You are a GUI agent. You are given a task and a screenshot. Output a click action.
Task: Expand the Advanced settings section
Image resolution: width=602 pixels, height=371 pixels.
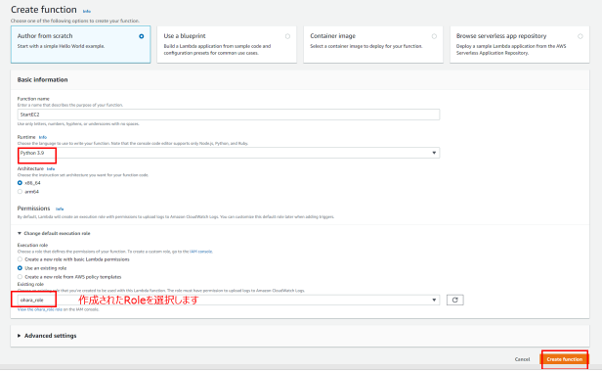pos(47,336)
